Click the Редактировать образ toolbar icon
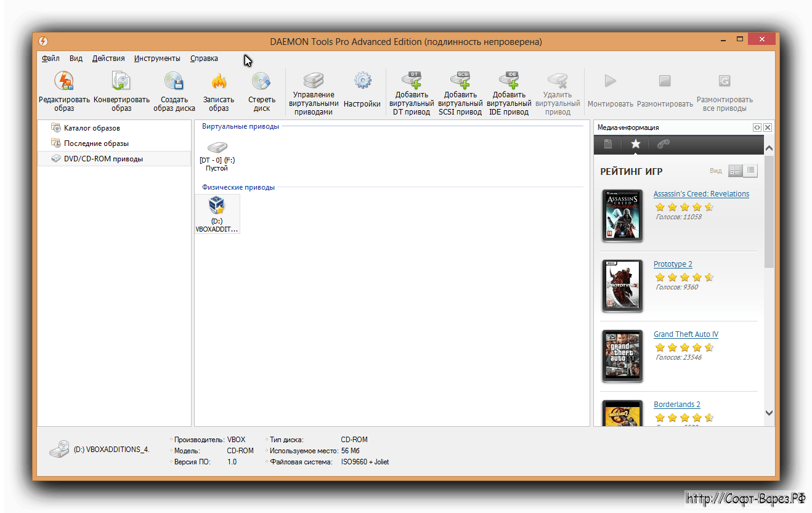The width and height of the screenshot is (812, 513). pos(64,81)
